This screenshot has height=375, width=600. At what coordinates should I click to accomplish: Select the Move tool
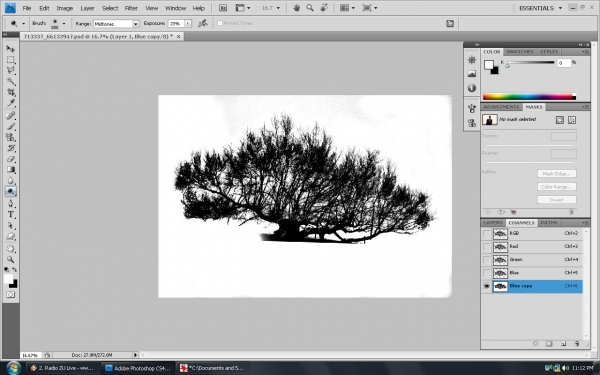click(x=10, y=49)
